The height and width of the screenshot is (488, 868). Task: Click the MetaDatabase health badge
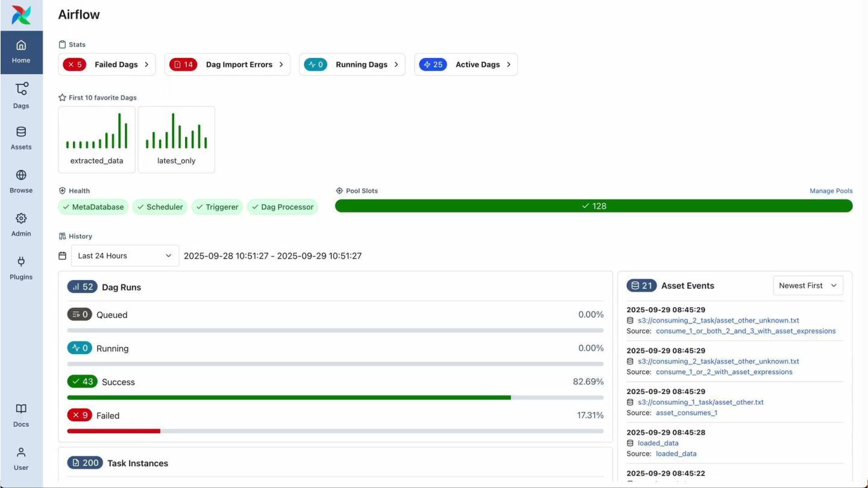(x=93, y=207)
